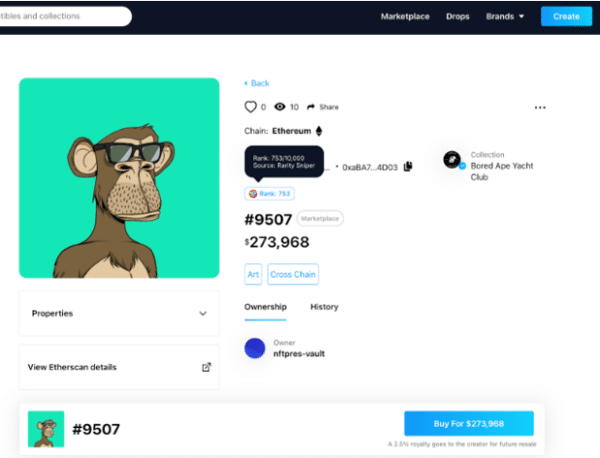Copy the 0xaBA7...4D03 address
The height and width of the screenshot is (458, 600).
pyautogui.click(x=408, y=166)
